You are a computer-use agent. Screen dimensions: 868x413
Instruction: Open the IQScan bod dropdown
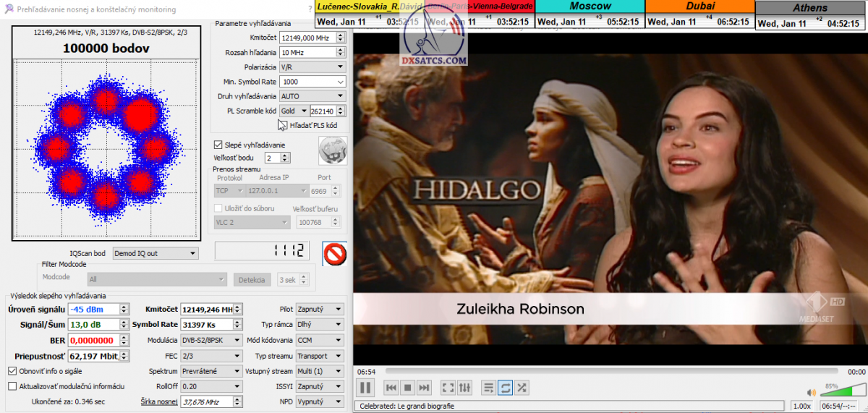155,253
